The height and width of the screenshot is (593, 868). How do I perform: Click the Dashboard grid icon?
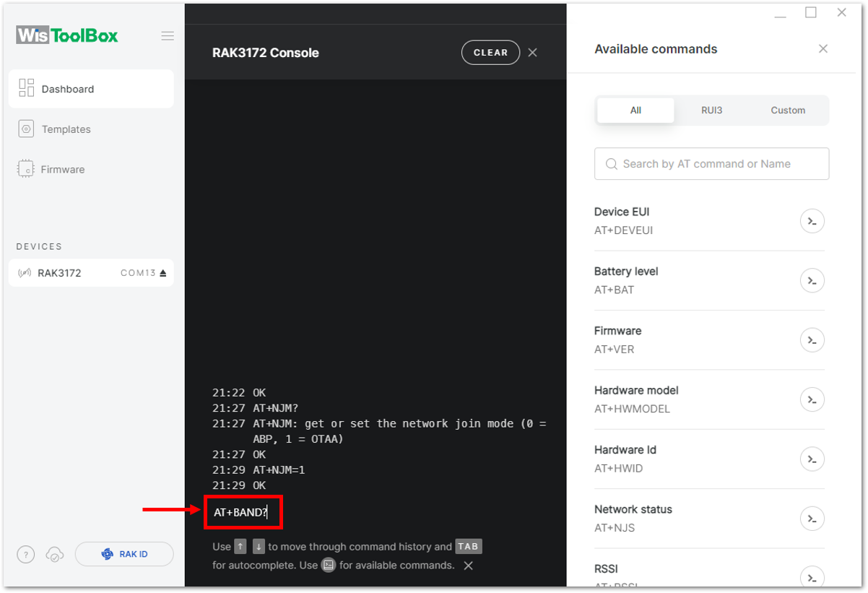click(27, 88)
